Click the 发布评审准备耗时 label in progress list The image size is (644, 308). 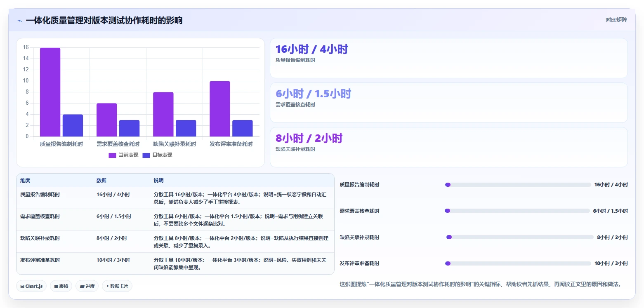[x=359, y=263]
